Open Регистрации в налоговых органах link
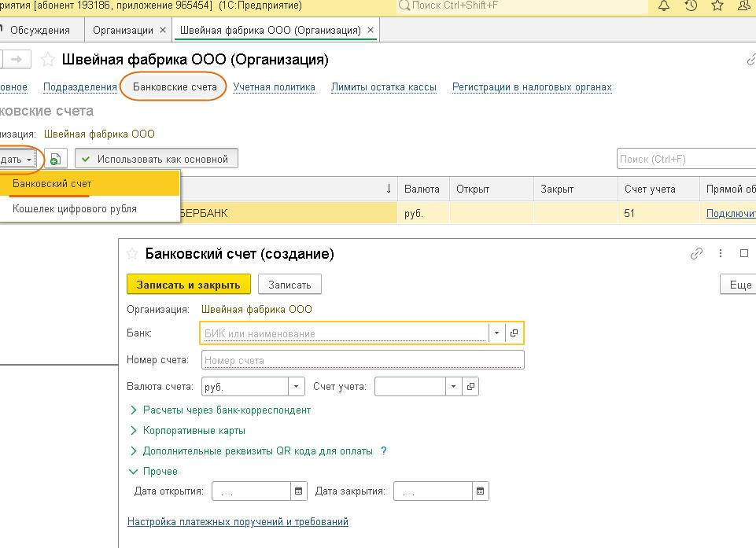Viewport: 756px width, 548px height. [532, 86]
